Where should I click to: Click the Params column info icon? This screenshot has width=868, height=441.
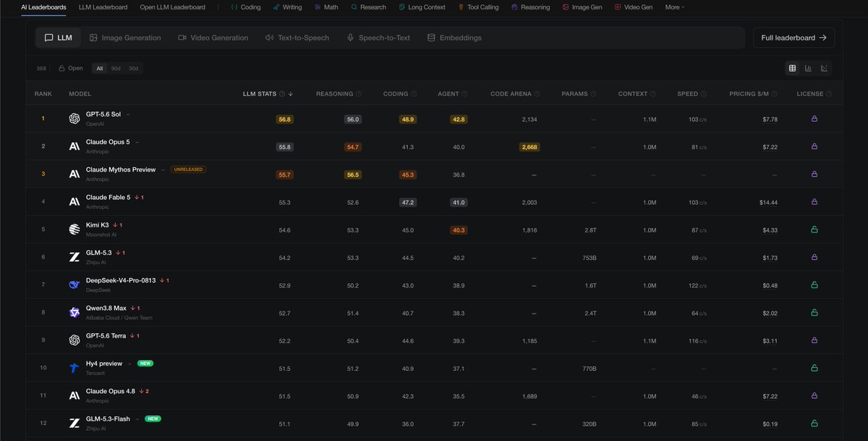point(595,94)
